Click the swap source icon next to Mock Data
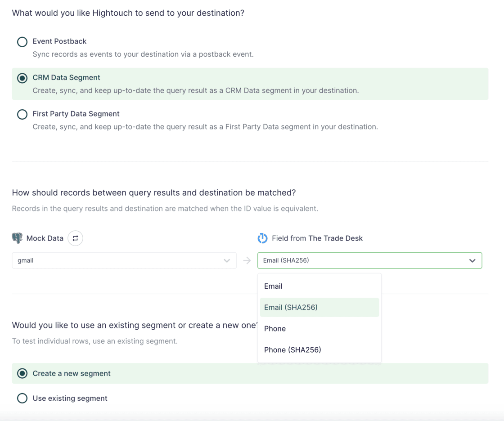This screenshot has height=421, width=504. pos(75,238)
